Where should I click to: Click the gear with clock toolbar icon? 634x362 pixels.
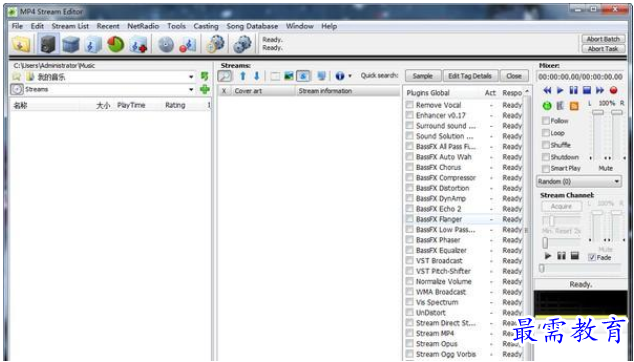pyautogui.click(x=215, y=44)
